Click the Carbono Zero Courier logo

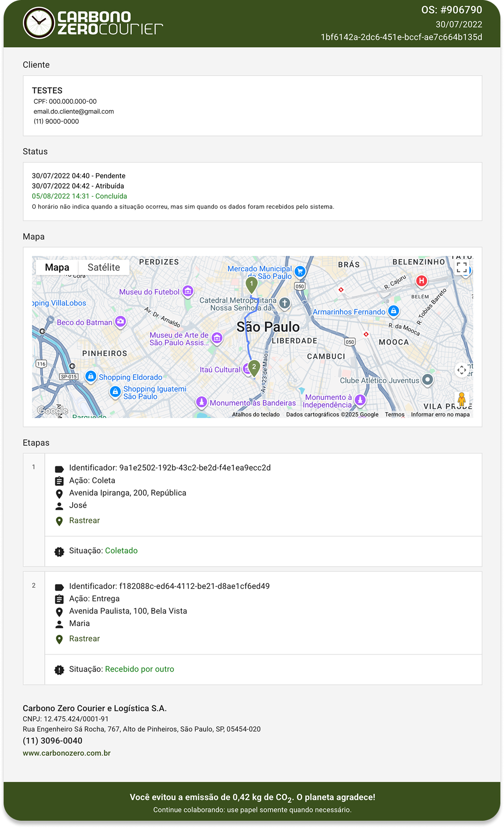(x=93, y=23)
